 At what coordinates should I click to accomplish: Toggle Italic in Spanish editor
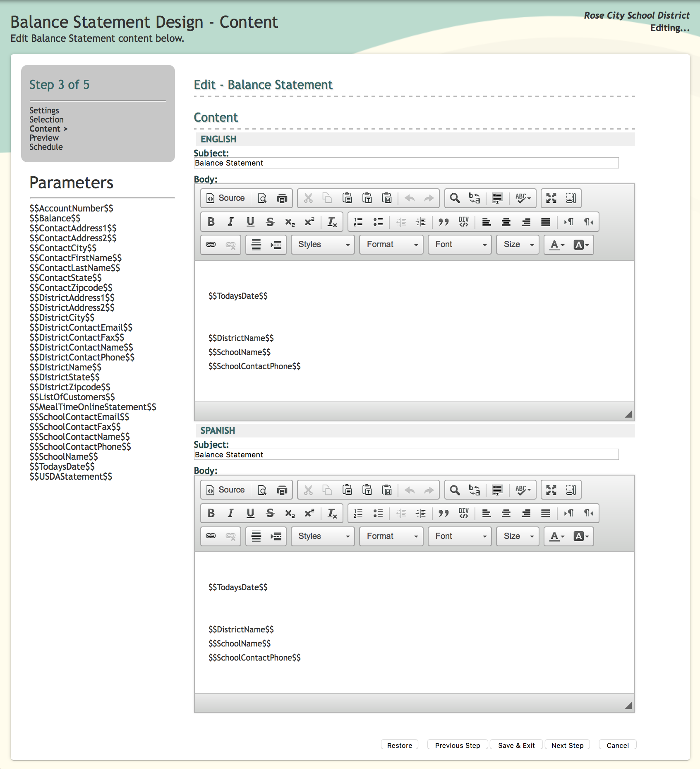coord(231,513)
